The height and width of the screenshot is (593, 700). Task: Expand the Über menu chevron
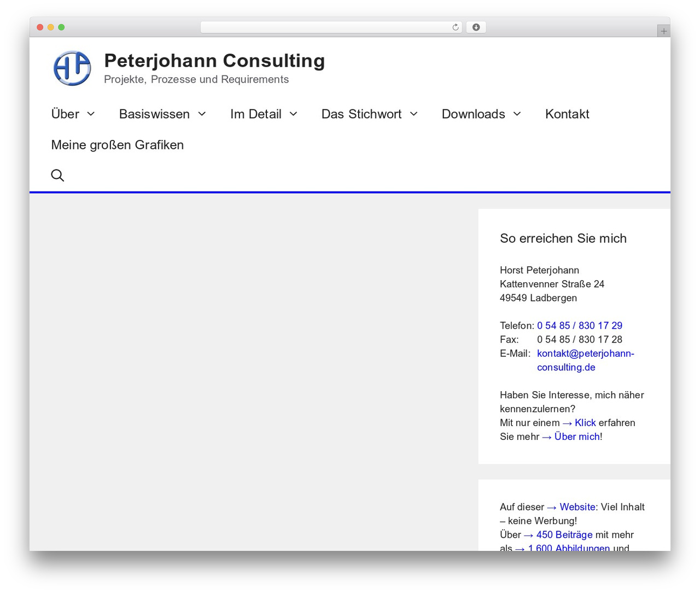coord(91,114)
